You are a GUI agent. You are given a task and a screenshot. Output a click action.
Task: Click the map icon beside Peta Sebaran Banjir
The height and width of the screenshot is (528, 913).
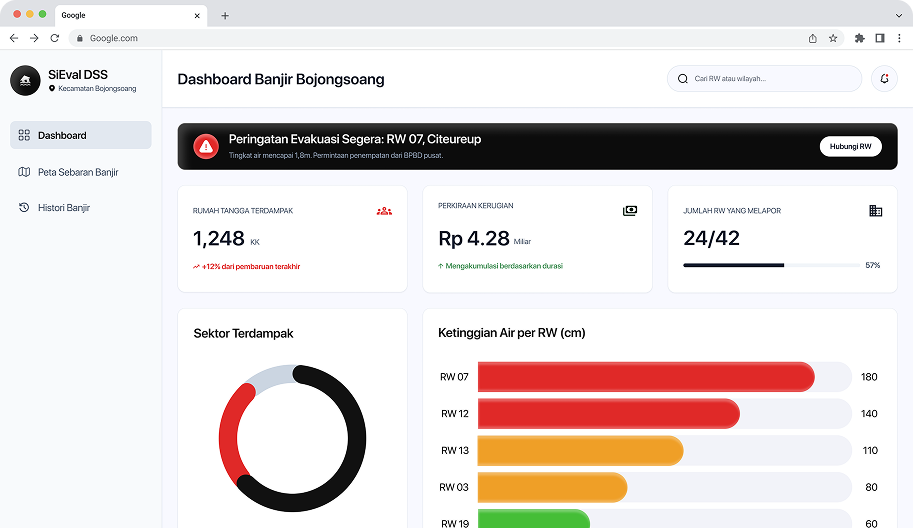coord(24,172)
